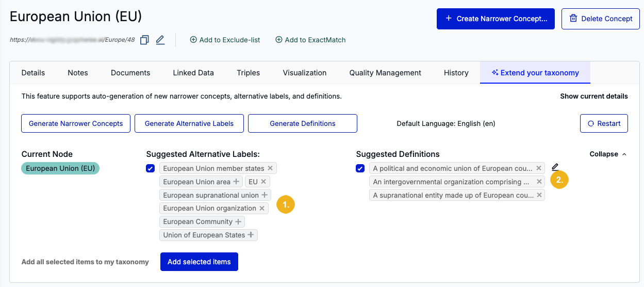Click the 'European Union area' label chip text
This screenshot has width=644, height=287.
[x=197, y=182]
